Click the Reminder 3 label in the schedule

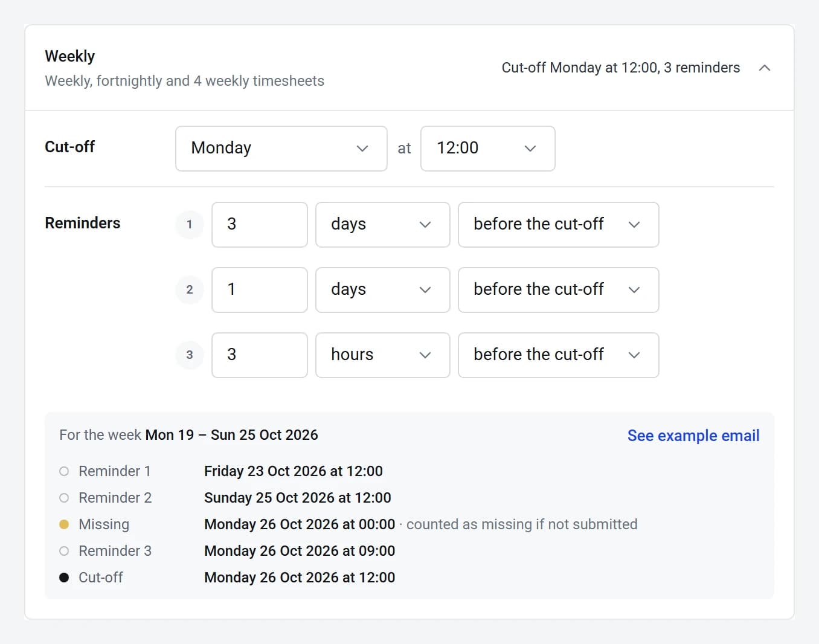click(115, 551)
